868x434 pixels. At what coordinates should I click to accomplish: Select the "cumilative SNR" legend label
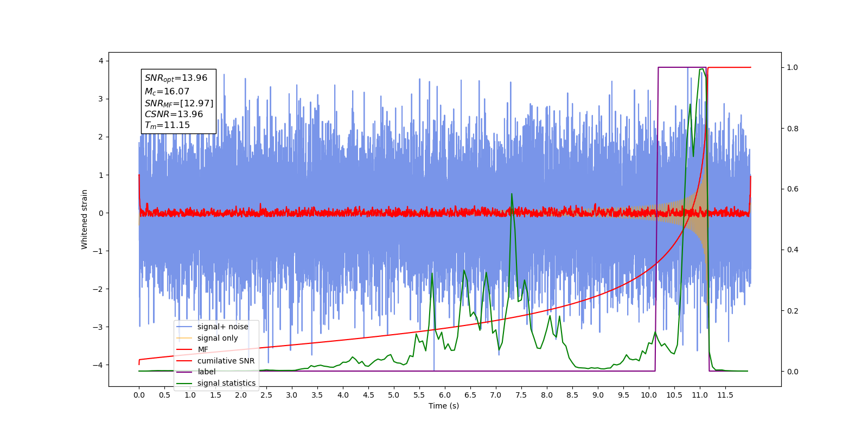point(226,361)
